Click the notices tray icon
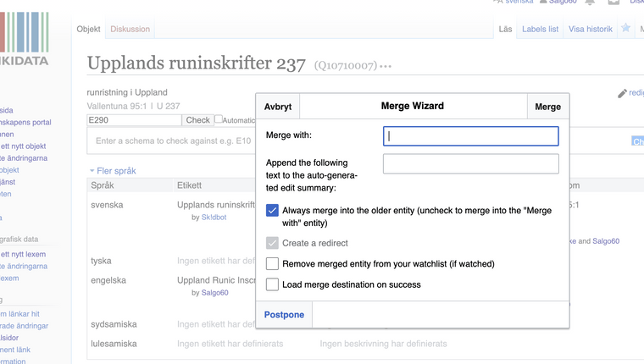 (x=613, y=3)
